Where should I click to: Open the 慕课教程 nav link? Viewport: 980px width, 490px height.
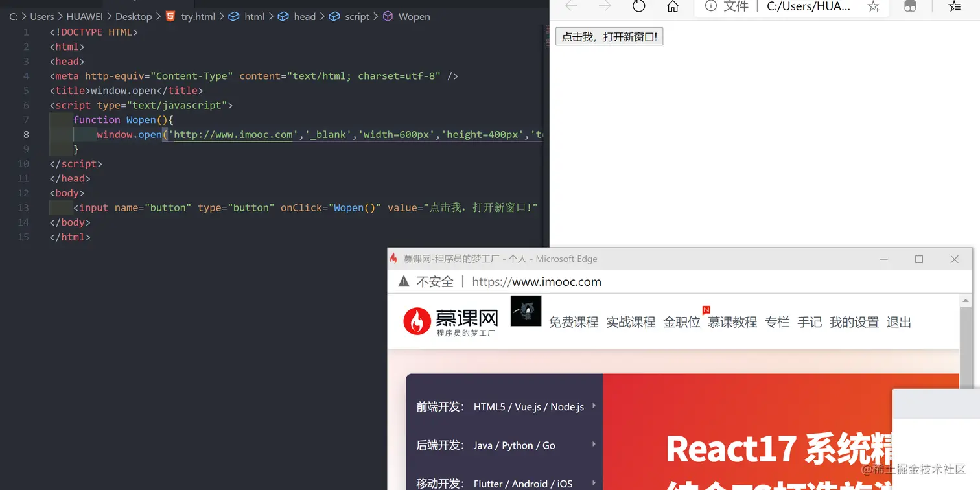[x=732, y=322]
